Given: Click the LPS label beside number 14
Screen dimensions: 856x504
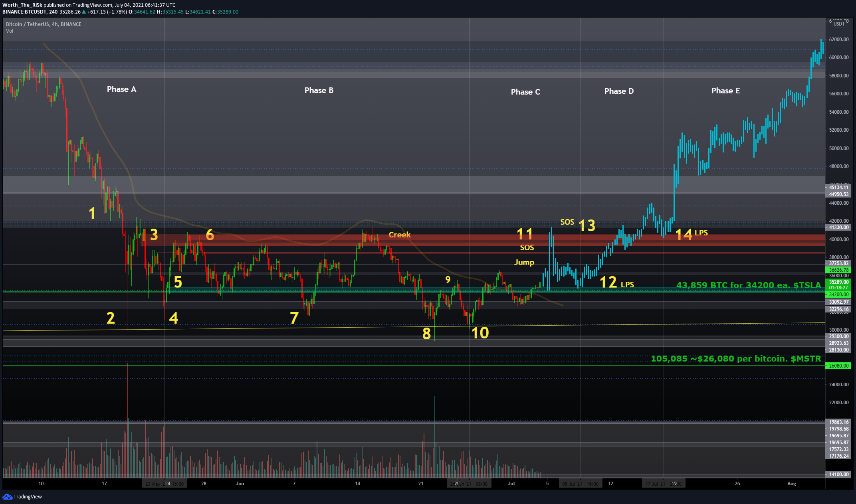Looking at the screenshot, I should (x=701, y=233).
